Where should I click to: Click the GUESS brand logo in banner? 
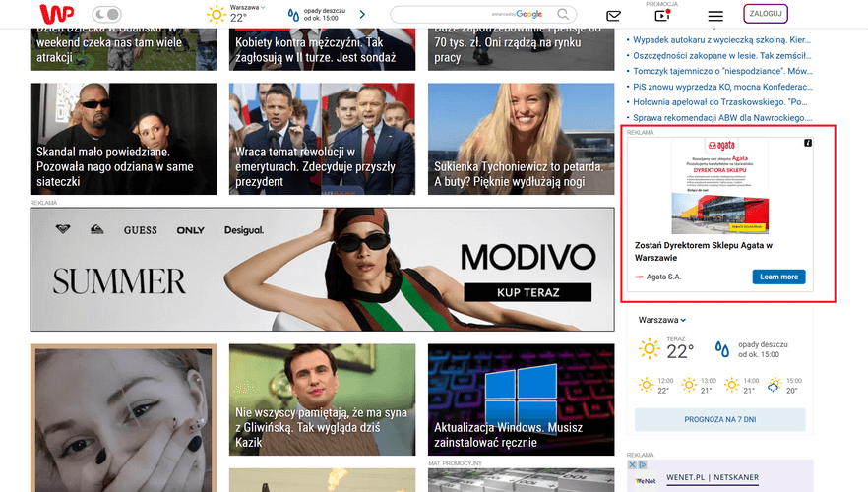(x=140, y=230)
